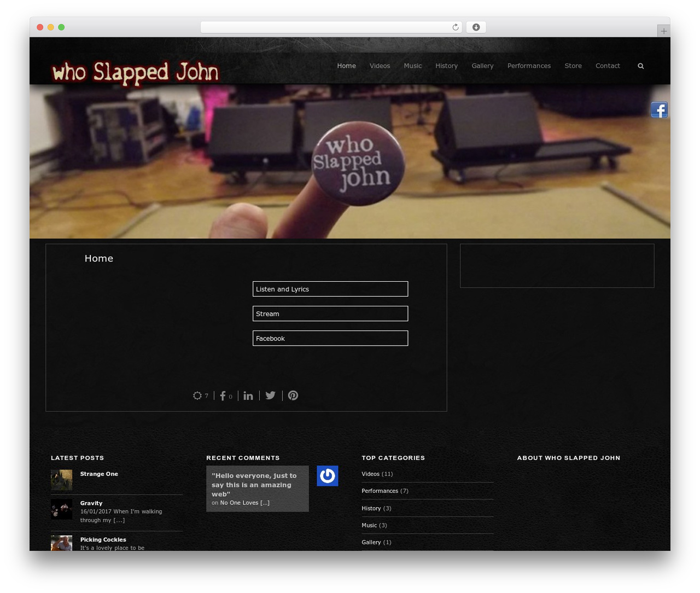The height and width of the screenshot is (593, 700).
Task: Click the button badge banner image
Action: [x=350, y=161]
